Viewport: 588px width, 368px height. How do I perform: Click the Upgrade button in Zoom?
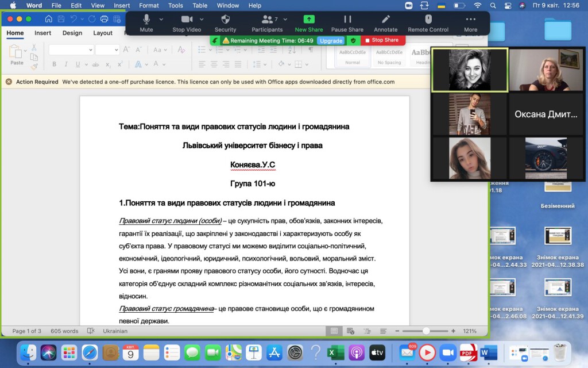pos(331,41)
